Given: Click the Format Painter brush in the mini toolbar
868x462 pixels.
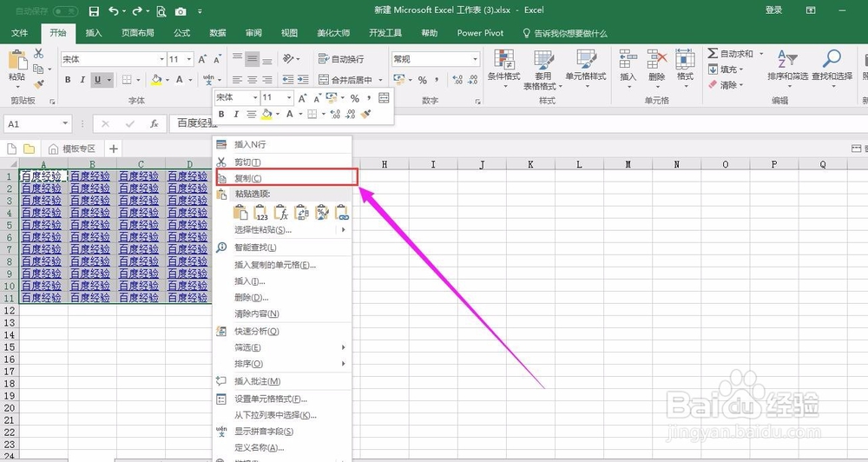Looking at the screenshot, I should 365,114.
